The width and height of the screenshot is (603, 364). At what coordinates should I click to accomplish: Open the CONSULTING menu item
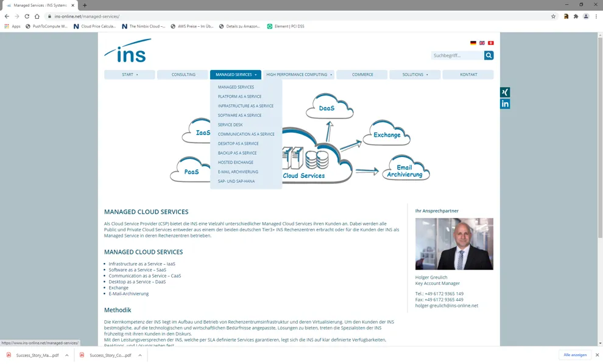(x=183, y=75)
